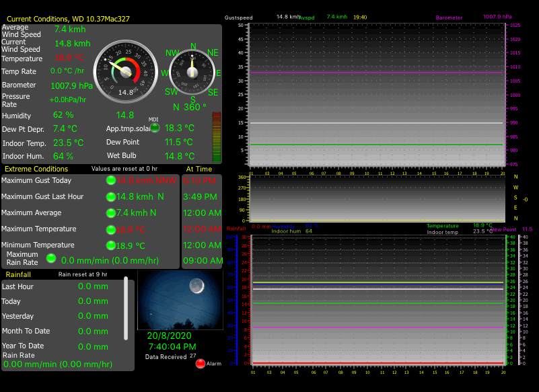Click the Maximum Temperature green LED

110,229
